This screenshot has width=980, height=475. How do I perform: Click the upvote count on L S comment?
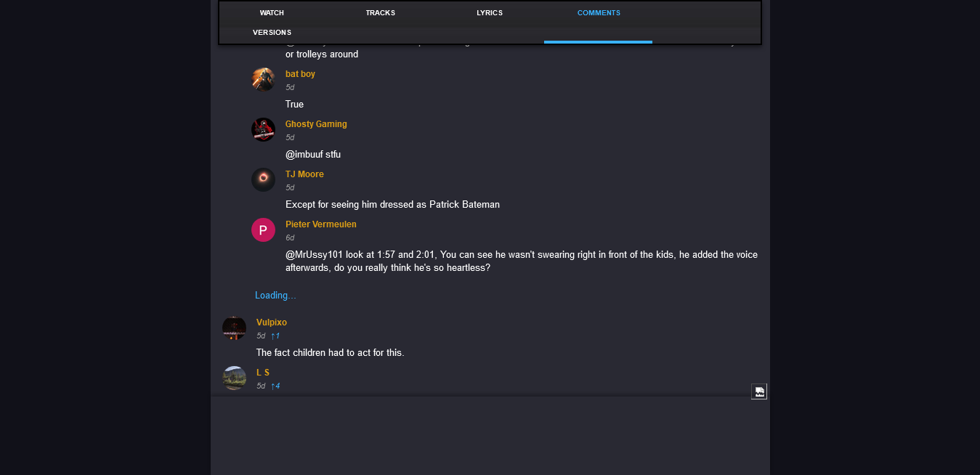(x=275, y=386)
